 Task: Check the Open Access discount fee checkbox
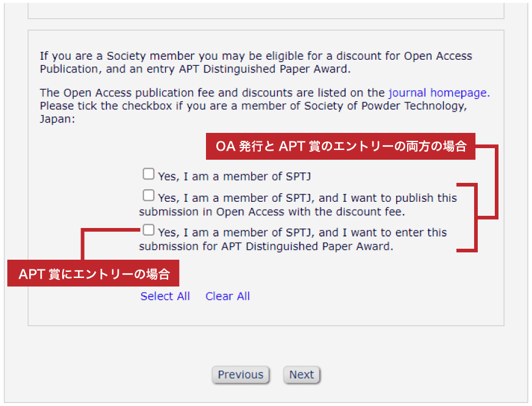148,196
